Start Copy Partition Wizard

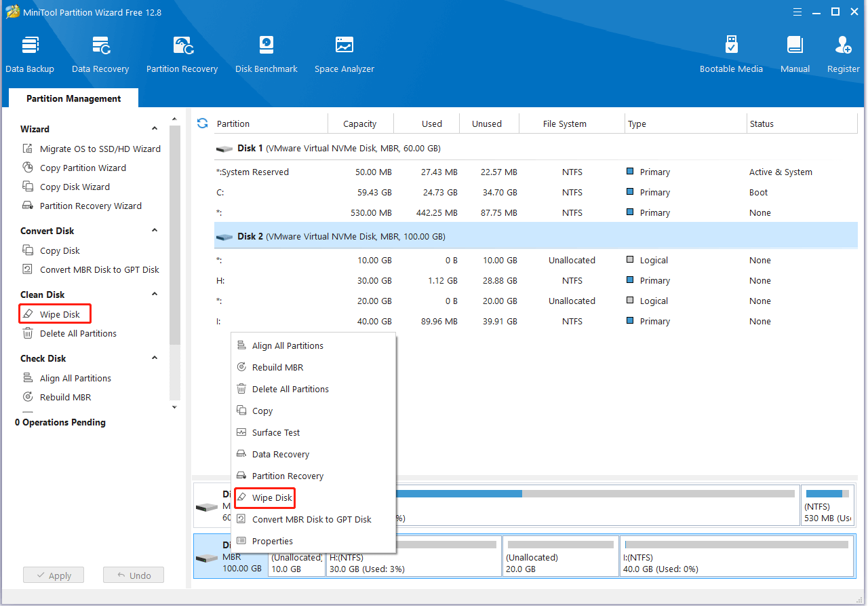tap(75, 168)
